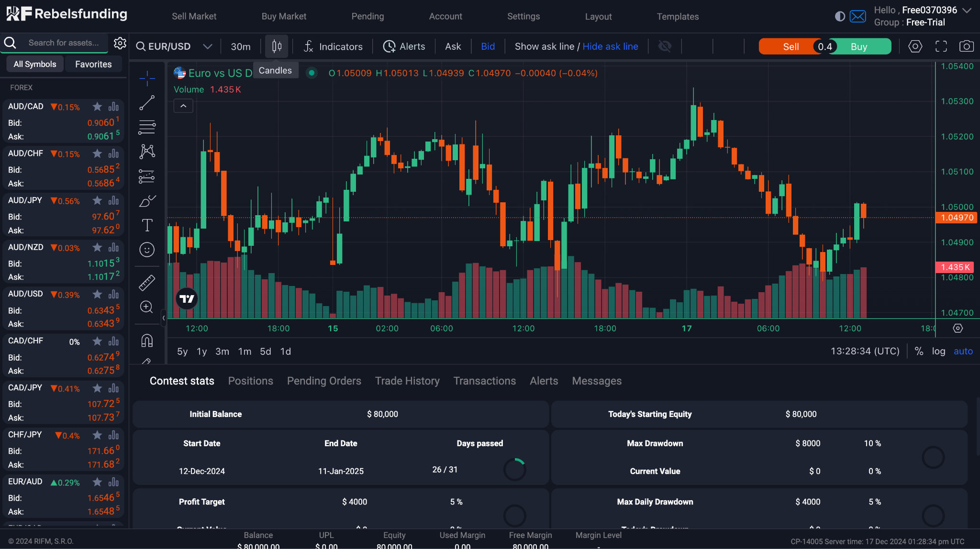Enter fullscreen chart mode
Screen dimensions: 980x549
coord(941,46)
